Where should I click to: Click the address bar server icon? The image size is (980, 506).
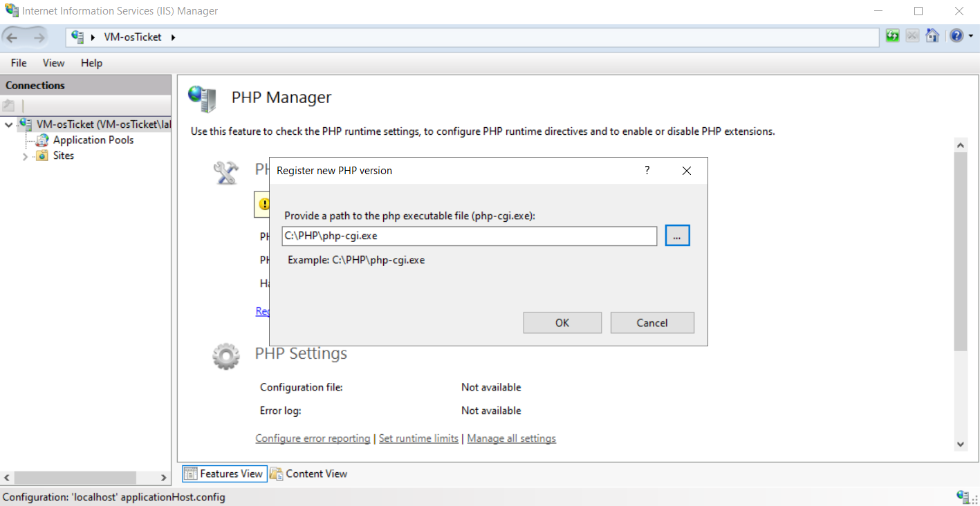(x=77, y=37)
